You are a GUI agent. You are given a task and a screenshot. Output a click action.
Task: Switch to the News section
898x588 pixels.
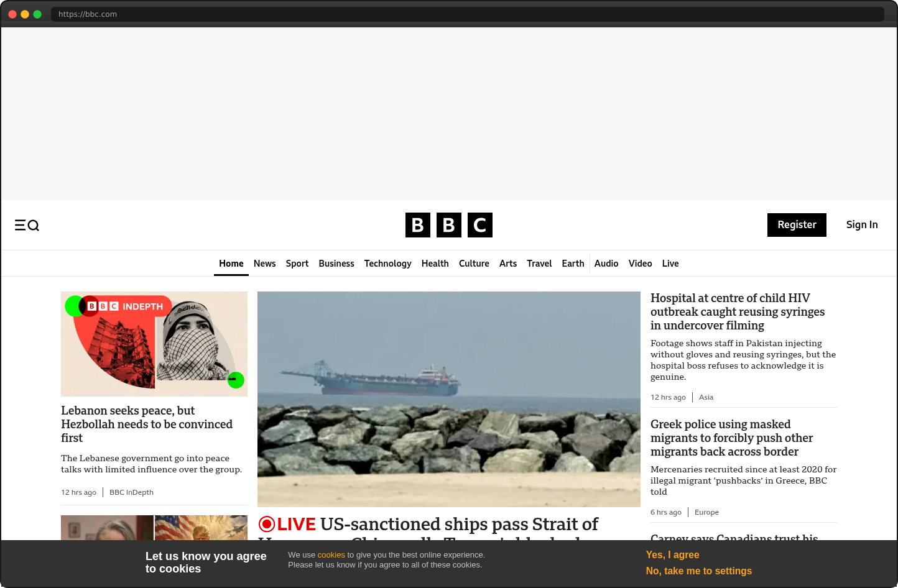pyautogui.click(x=264, y=263)
